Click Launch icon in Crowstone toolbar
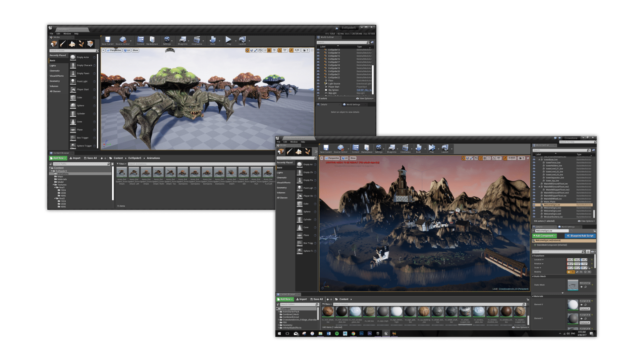This screenshot has height=362, width=644. (x=445, y=149)
